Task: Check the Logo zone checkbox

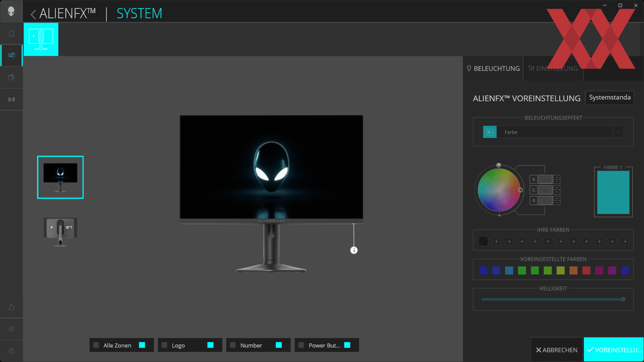Action: click(x=164, y=345)
